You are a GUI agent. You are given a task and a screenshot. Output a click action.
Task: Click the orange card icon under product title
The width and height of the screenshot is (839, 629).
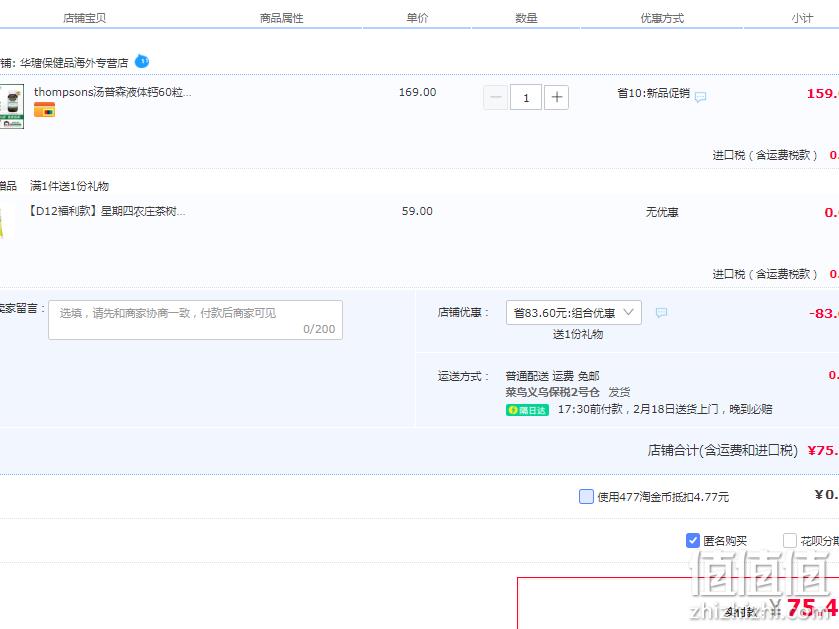(x=44, y=110)
